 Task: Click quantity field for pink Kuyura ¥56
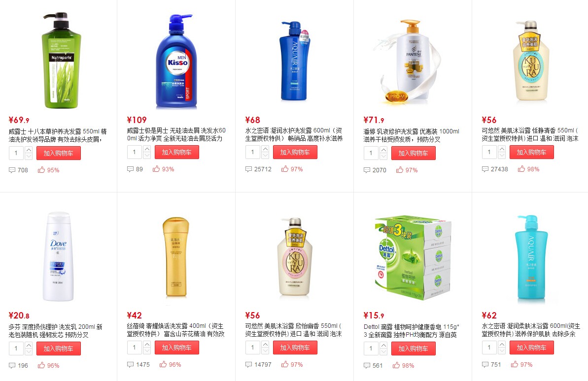click(253, 348)
